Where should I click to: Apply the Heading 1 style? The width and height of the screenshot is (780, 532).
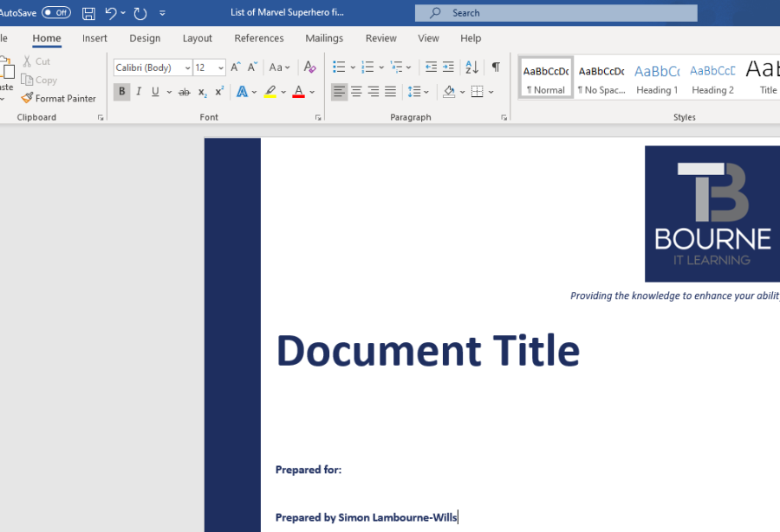click(657, 78)
